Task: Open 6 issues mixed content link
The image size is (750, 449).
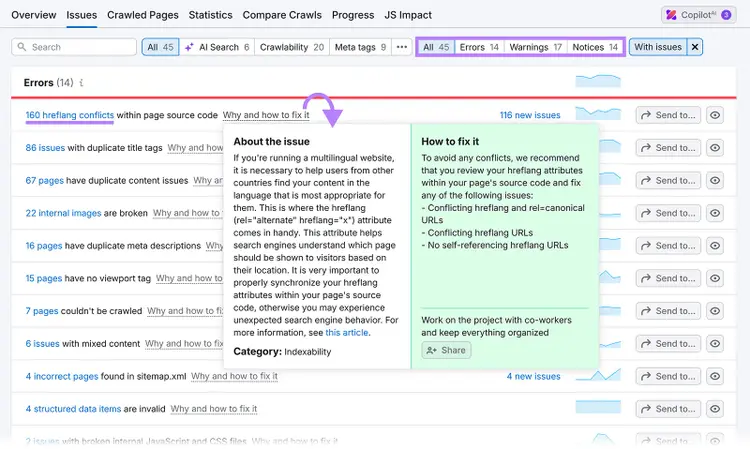Action: 43,343
